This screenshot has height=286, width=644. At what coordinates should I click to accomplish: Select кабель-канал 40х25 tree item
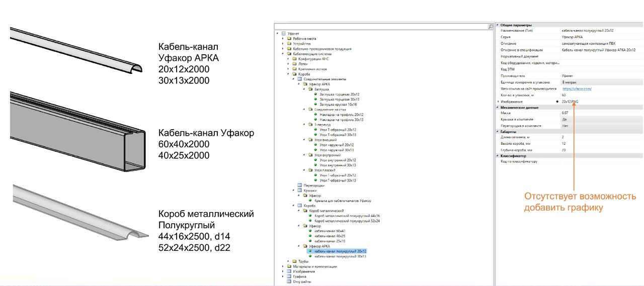pos(330,236)
